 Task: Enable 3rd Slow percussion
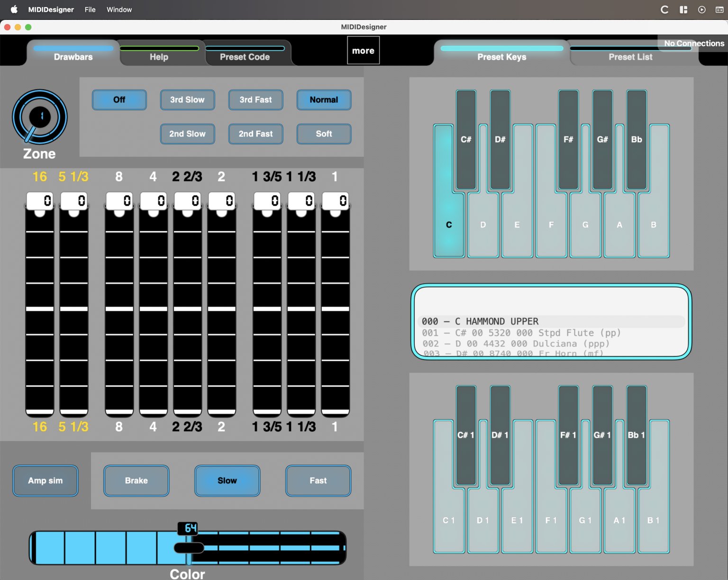pos(188,100)
